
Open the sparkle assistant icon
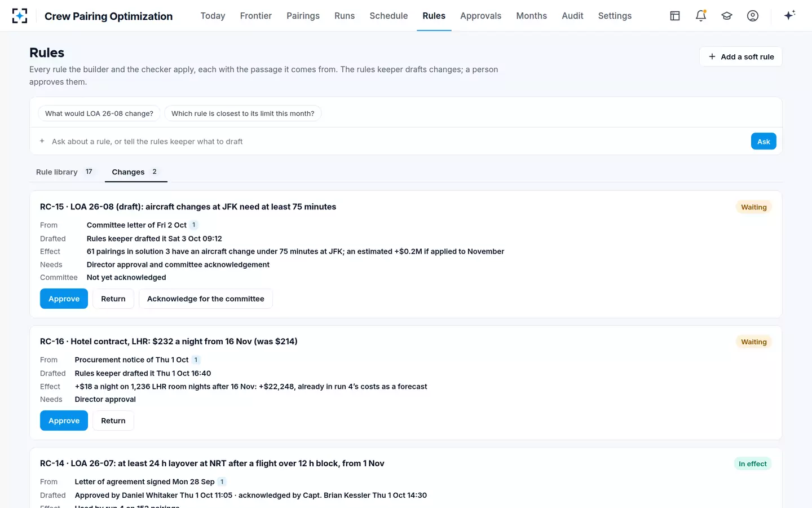click(789, 15)
